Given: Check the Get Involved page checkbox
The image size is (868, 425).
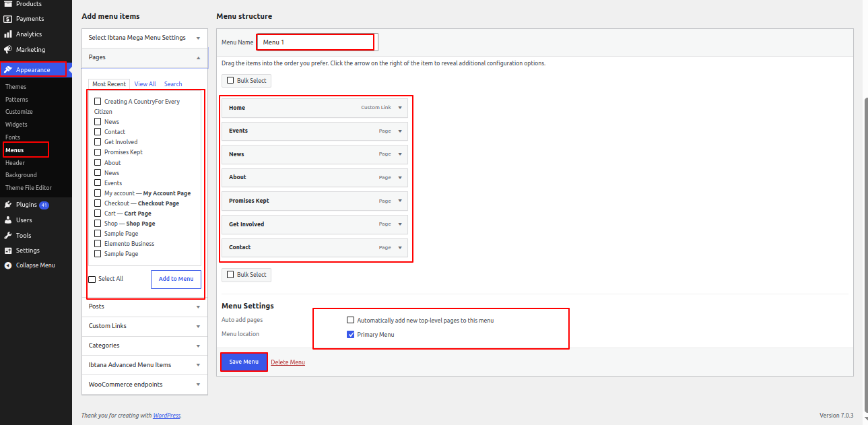Looking at the screenshot, I should coord(98,142).
